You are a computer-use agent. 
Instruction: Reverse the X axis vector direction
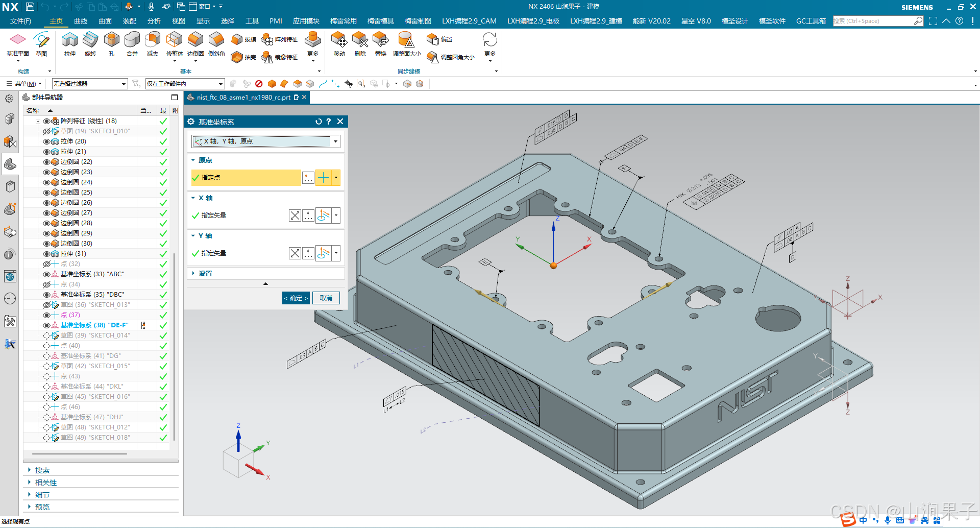(295, 215)
